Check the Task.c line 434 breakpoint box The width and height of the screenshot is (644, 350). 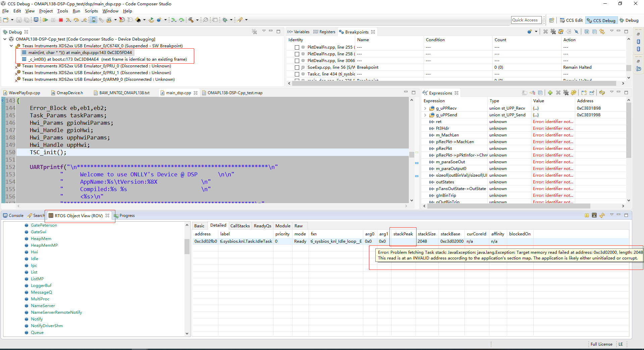click(297, 74)
